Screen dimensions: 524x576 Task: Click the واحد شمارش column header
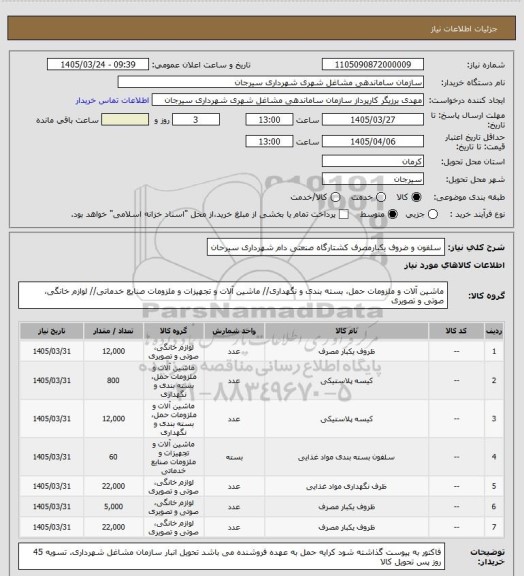(234, 331)
